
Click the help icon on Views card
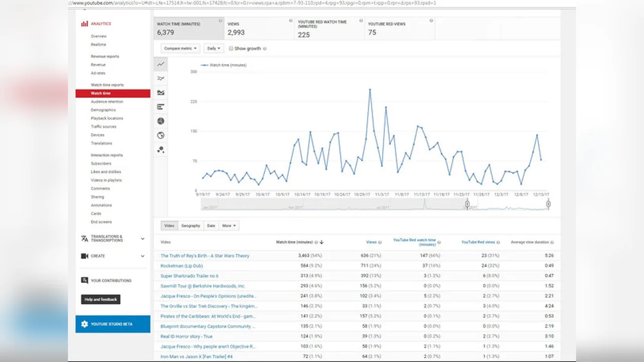click(x=290, y=21)
